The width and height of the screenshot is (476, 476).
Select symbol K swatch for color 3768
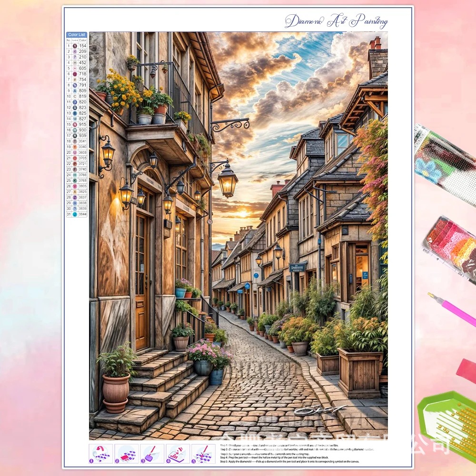75,180
